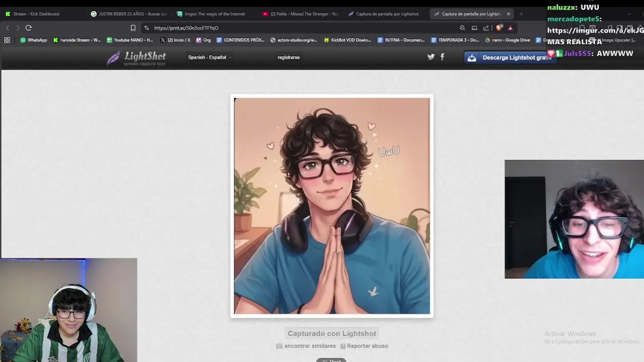Image resolution: width=644 pixels, height=362 pixels.
Task: Click the zoom magnifier icon in address bar
Action: (x=462, y=28)
